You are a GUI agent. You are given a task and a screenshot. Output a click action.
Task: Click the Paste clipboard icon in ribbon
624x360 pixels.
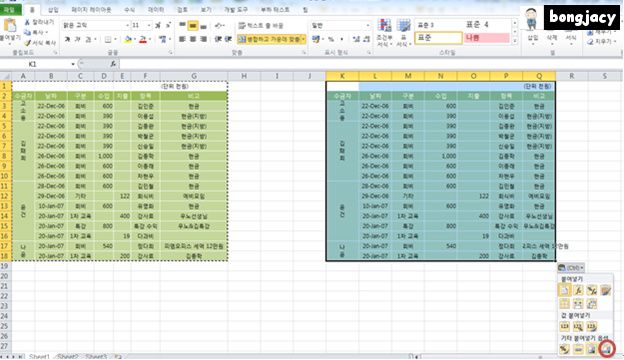coord(10,25)
